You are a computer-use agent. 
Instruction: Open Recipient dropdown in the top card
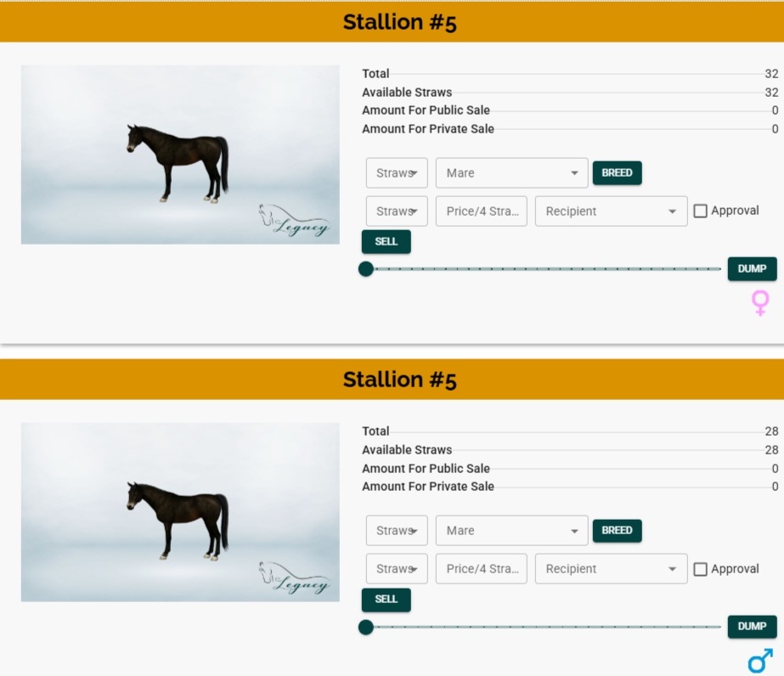611,211
